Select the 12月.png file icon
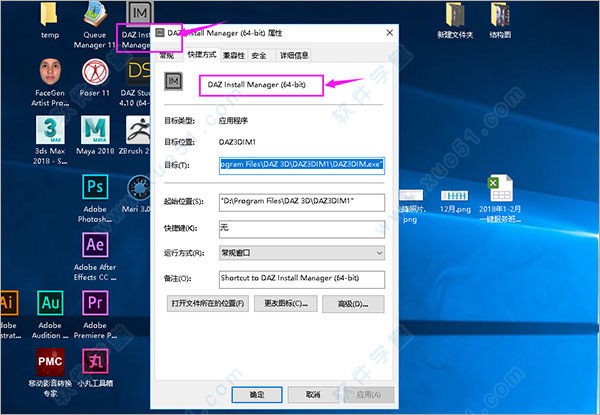Image resolution: width=600 pixels, height=415 pixels. pos(455,202)
